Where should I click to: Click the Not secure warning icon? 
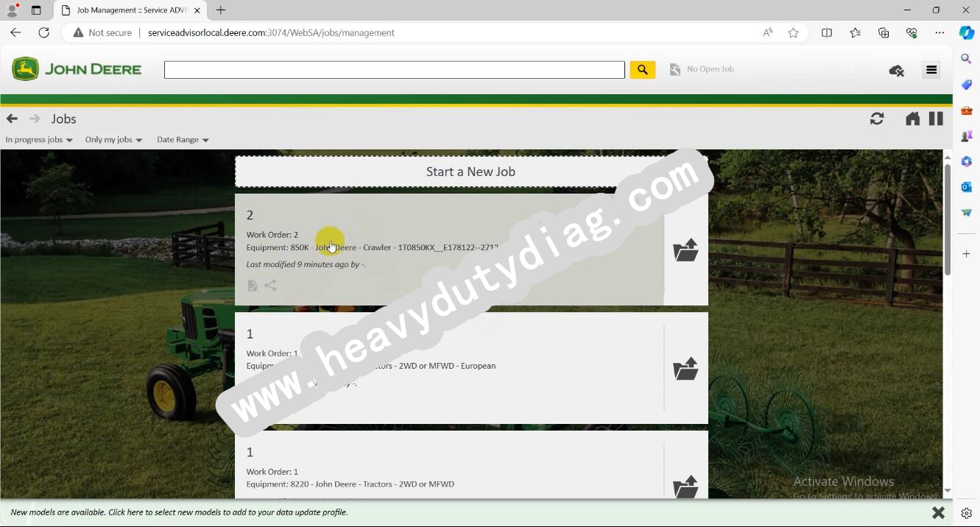click(78, 32)
